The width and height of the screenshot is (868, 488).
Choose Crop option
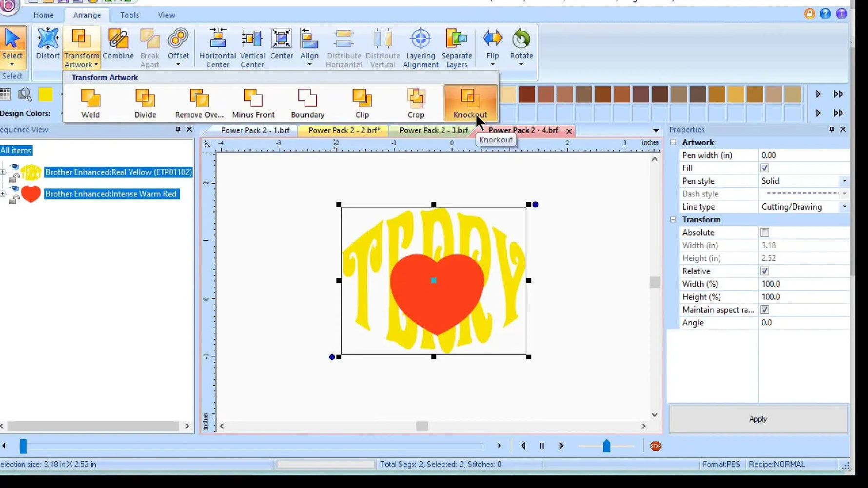point(416,103)
